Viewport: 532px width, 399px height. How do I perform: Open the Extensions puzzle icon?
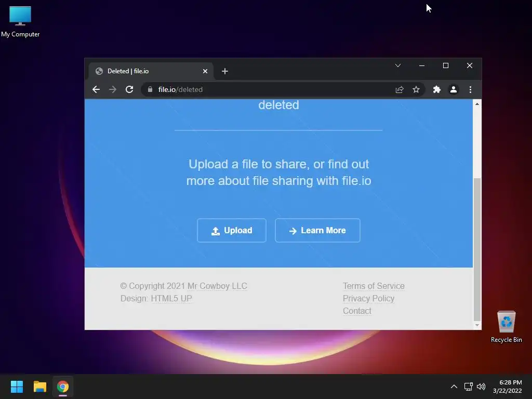pos(436,89)
